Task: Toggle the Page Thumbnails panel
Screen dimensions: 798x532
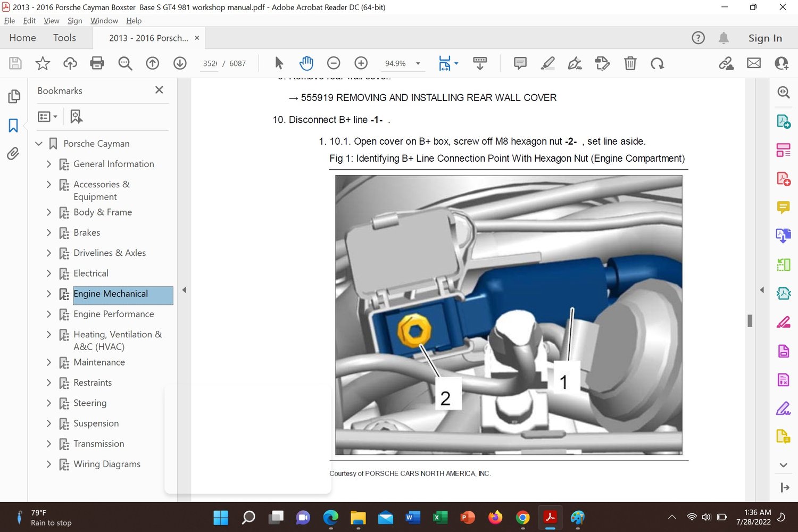Action: click(13, 96)
